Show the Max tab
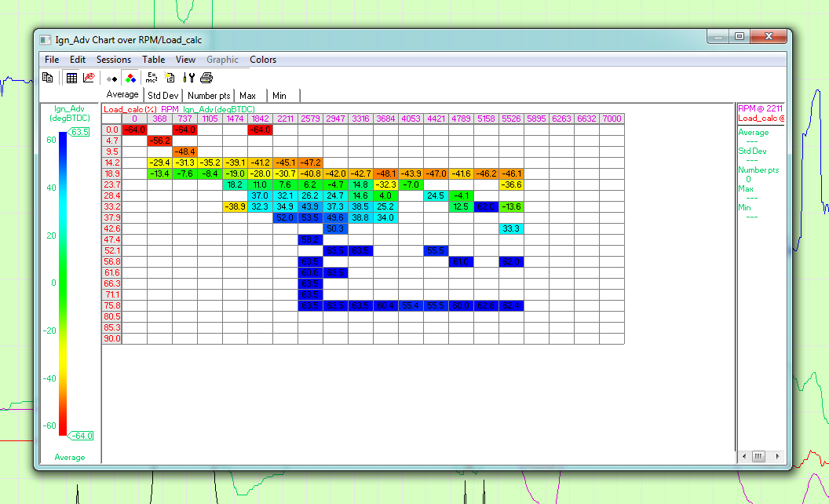This screenshot has height=504, width=829. tap(248, 96)
